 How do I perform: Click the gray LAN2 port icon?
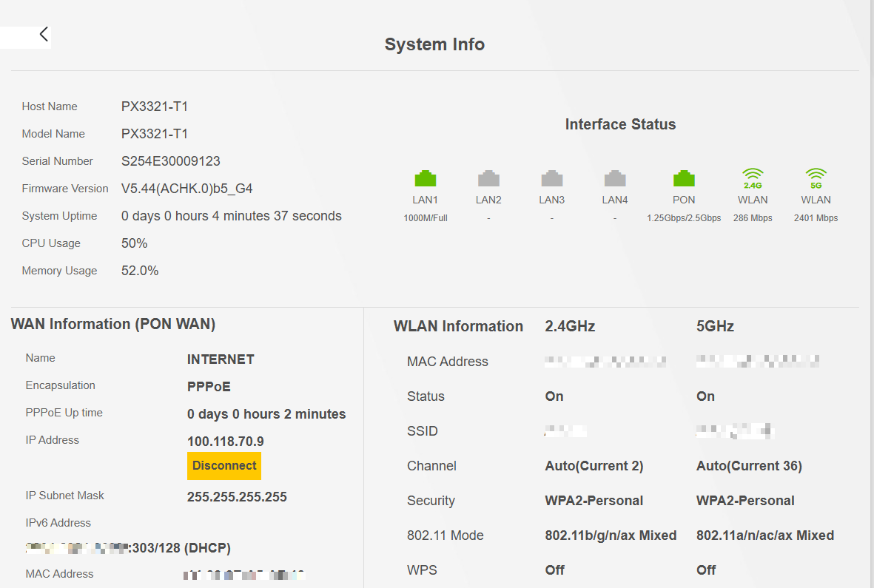[488, 178]
